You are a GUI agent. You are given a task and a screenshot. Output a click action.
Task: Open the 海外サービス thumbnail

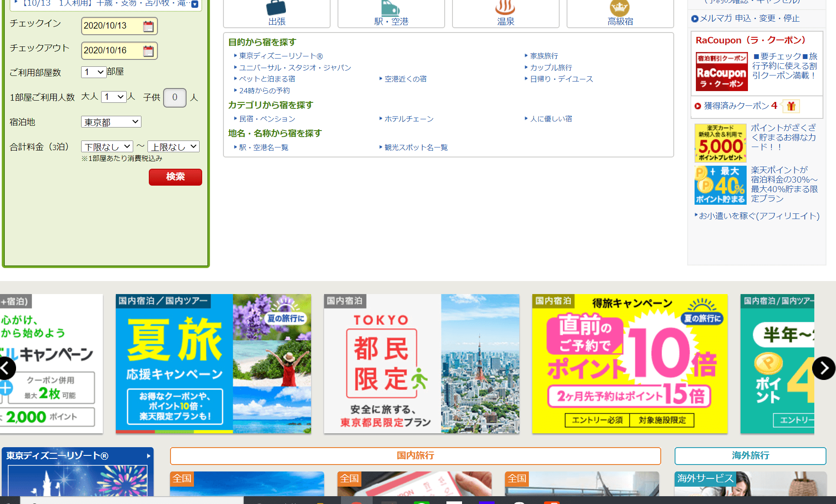tap(751, 484)
